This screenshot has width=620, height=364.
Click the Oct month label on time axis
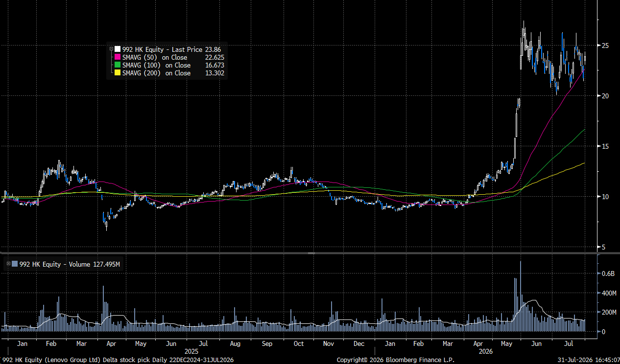pyautogui.click(x=298, y=344)
